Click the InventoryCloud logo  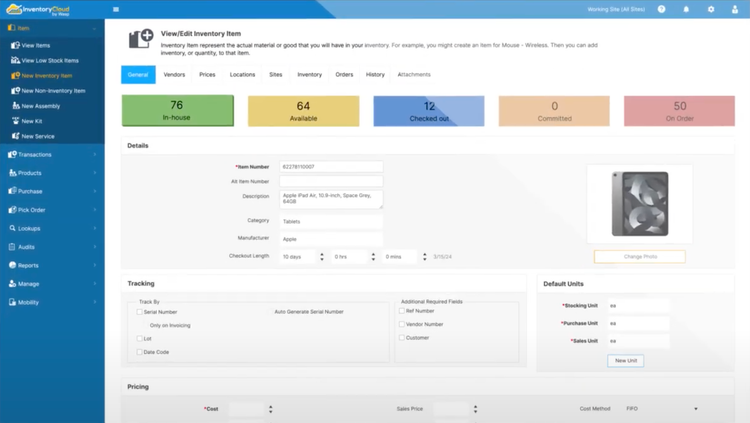[38, 10]
